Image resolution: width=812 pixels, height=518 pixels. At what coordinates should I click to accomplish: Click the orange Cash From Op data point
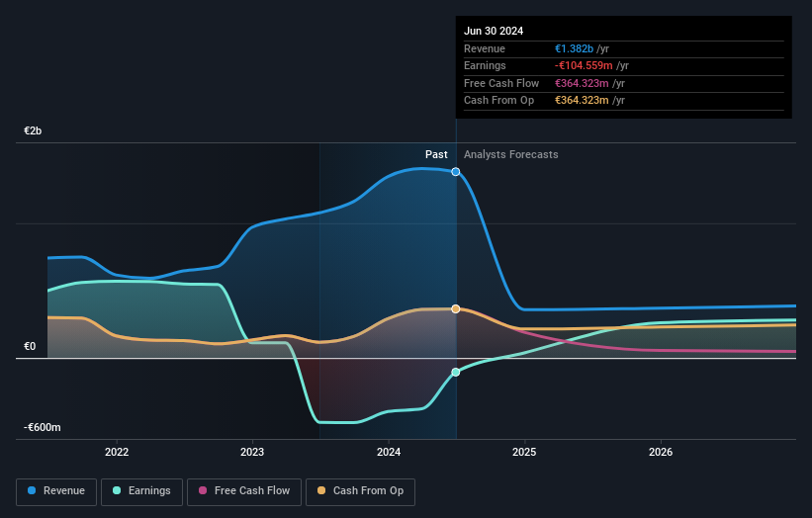click(456, 309)
